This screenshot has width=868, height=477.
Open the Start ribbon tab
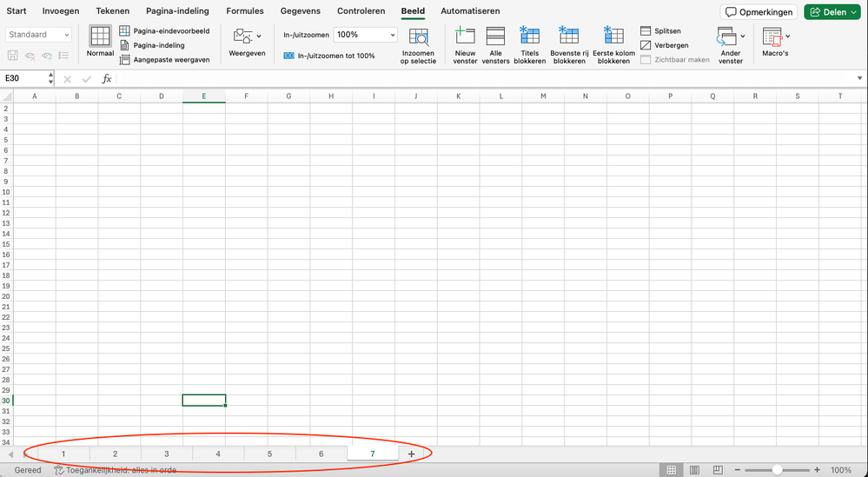(16, 11)
